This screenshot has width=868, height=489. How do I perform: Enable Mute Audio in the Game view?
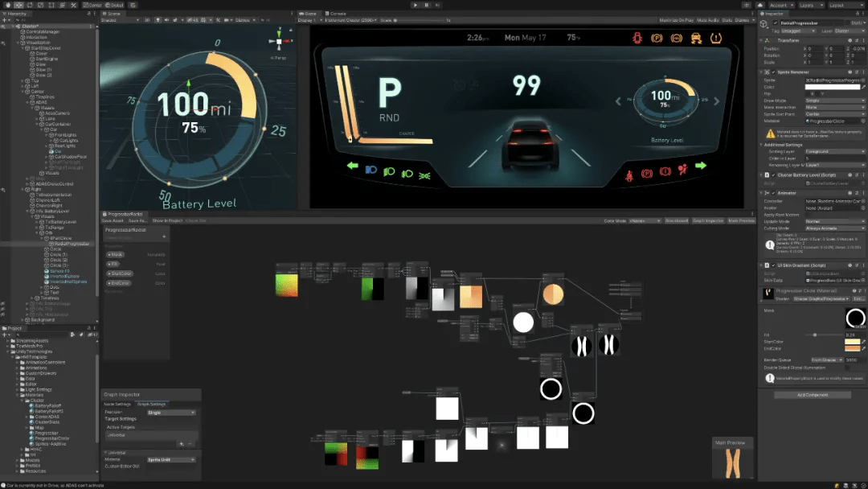pyautogui.click(x=707, y=20)
